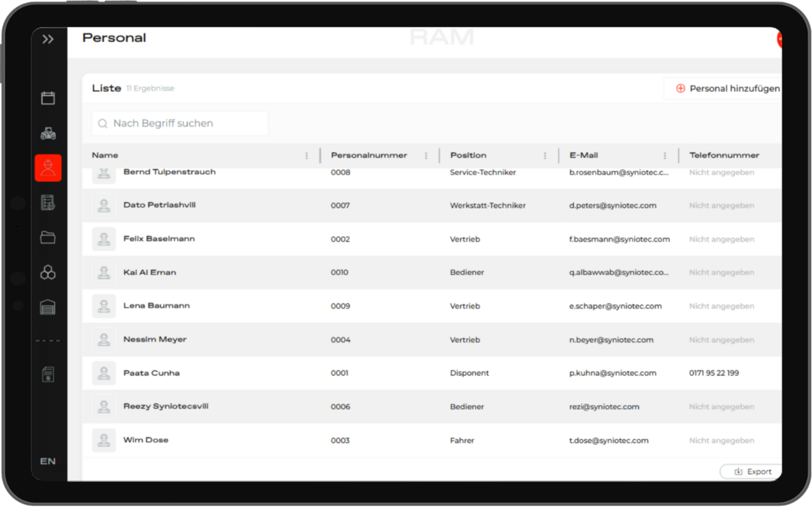Open the invoice document sidebar icon
The width and height of the screenshot is (812, 507).
[48, 374]
